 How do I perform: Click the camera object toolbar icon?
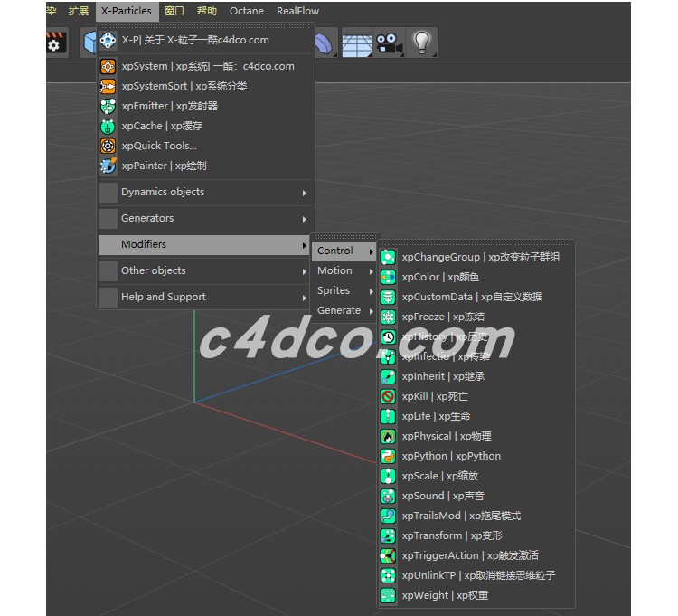[x=389, y=43]
